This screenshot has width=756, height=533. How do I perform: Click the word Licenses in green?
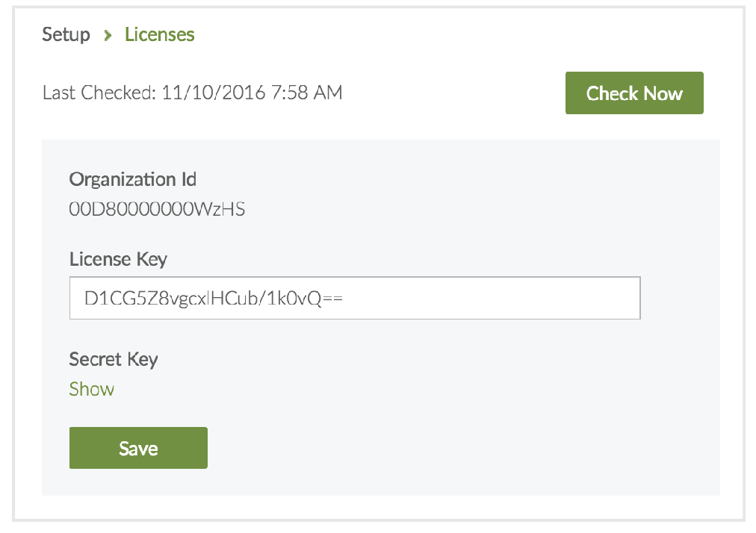pos(159,35)
